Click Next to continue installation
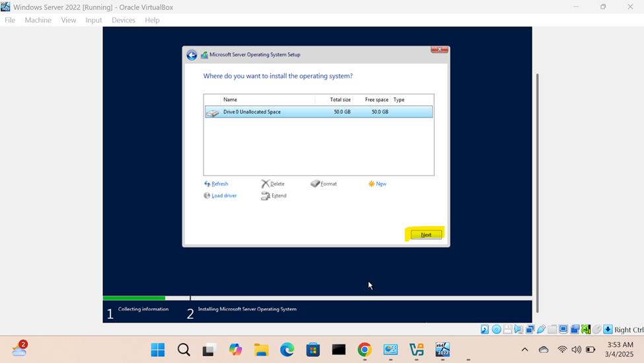This screenshot has width=644, height=363. coord(426,235)
